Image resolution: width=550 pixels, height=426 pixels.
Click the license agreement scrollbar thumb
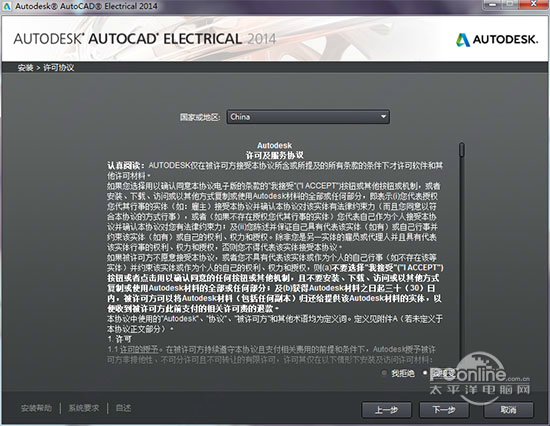coord(462,149)
